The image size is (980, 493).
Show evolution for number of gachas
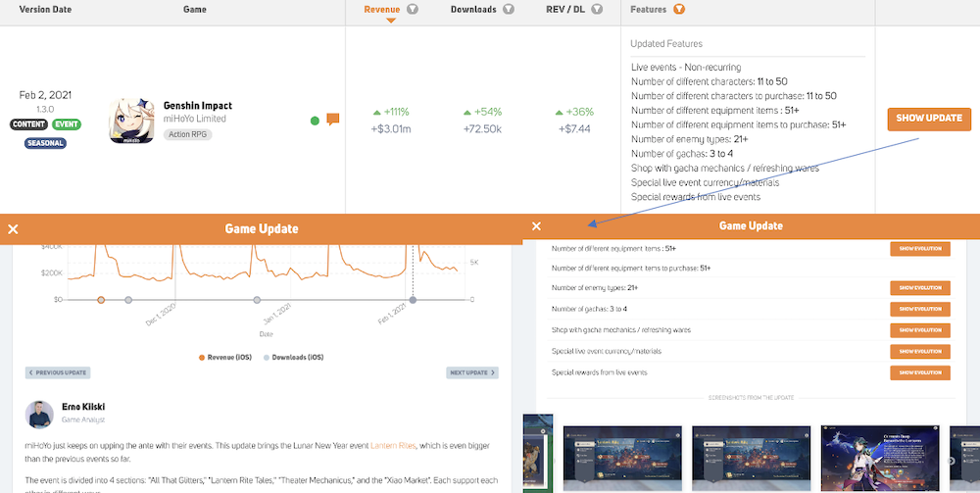click(x=920, y=310)
